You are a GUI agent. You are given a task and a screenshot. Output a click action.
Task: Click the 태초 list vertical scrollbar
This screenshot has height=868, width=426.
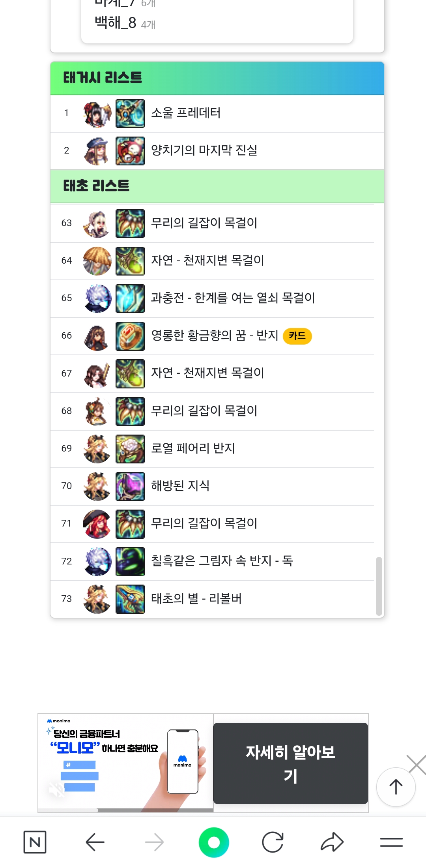coord(379,586)
